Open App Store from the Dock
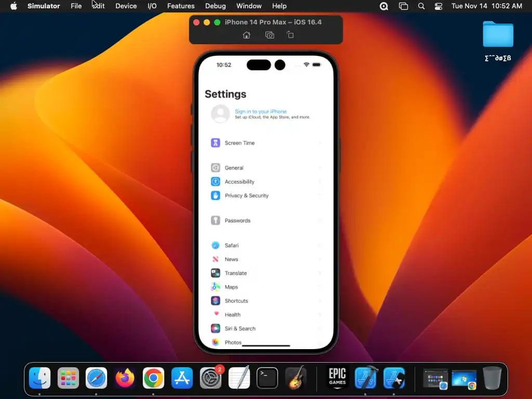 pyautogui.click(x=182, y=378)
